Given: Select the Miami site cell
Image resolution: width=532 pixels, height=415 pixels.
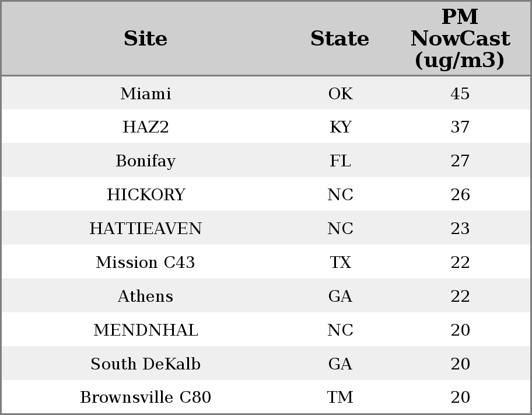Looking at the screenshot, I should 145,94.
